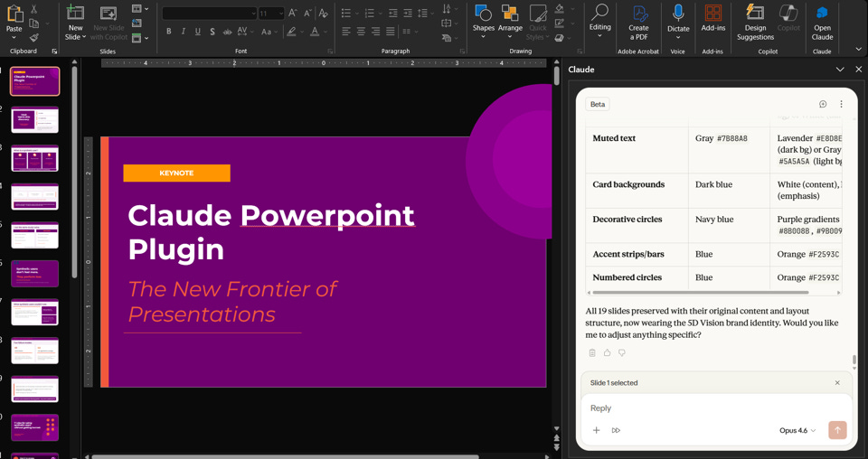This screenshot has width=868, height=459.
Task: Expand Paste options arrow
Action: [x=14, y=38]
